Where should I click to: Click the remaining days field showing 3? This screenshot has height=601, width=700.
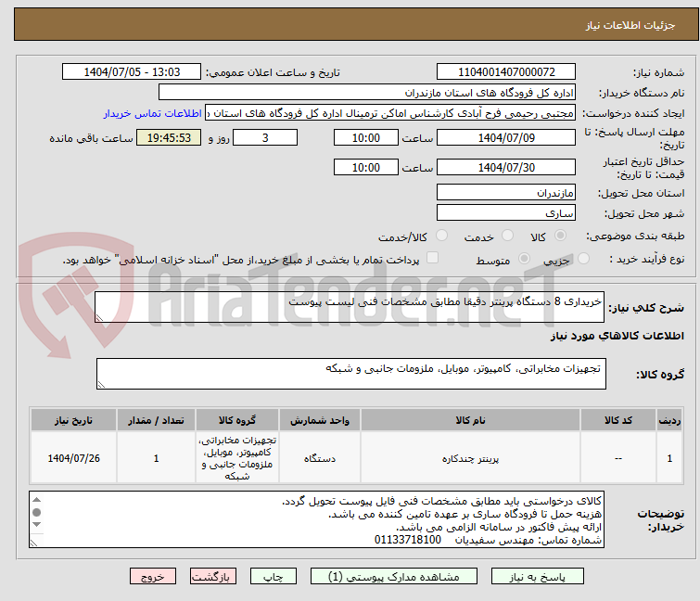pos(265,137)
